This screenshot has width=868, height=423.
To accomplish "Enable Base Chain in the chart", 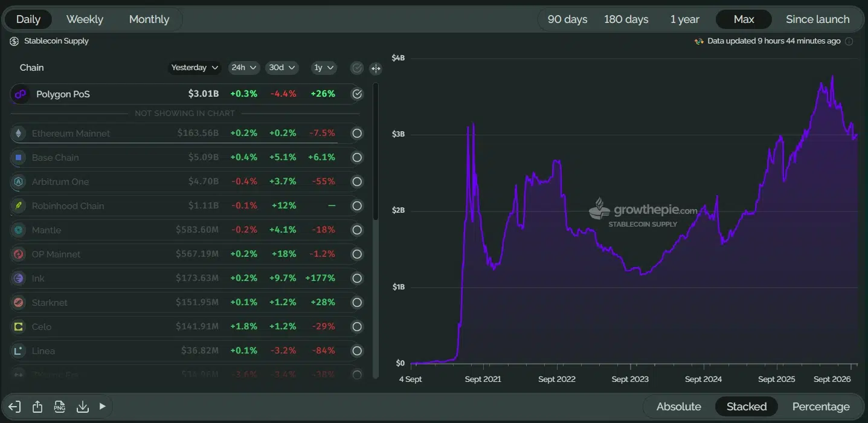I will coord(357,158).
